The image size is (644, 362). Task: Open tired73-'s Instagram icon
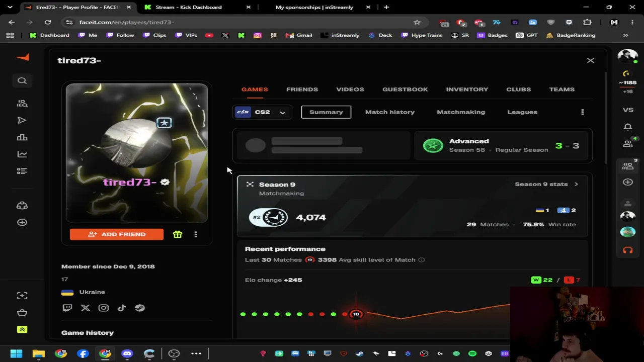click(103, 308)
